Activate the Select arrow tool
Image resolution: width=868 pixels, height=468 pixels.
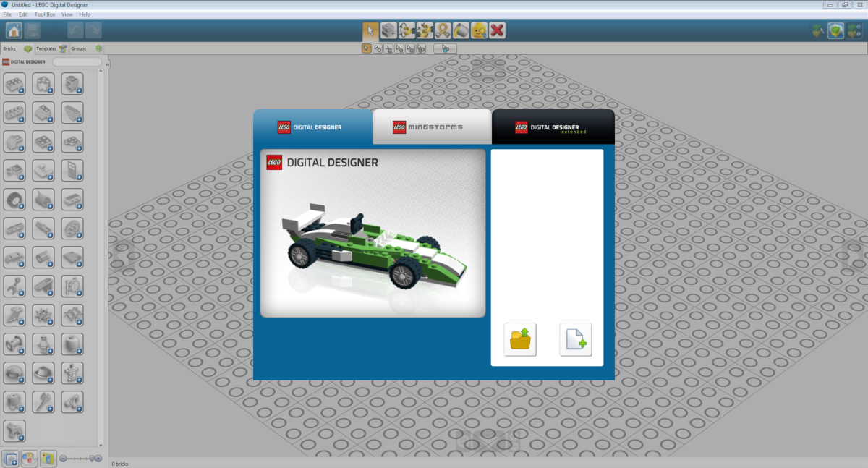point(370,30)
